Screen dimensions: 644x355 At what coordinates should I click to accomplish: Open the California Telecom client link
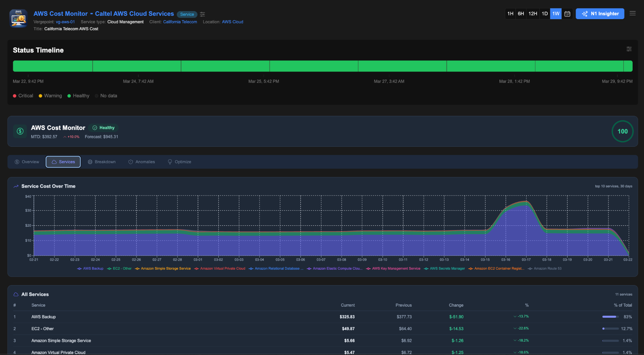click(180, 22)
